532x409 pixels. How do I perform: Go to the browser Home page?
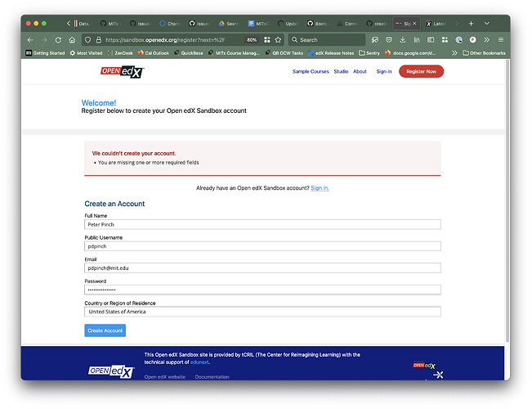pyautogui.click(x=72, y=40)
